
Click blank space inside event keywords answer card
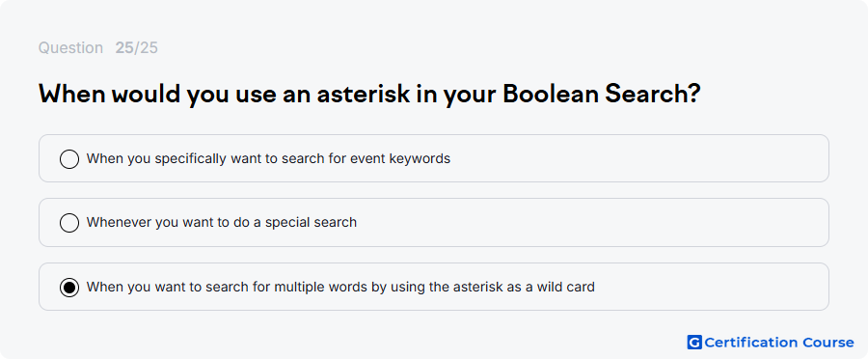click(637, 158)
